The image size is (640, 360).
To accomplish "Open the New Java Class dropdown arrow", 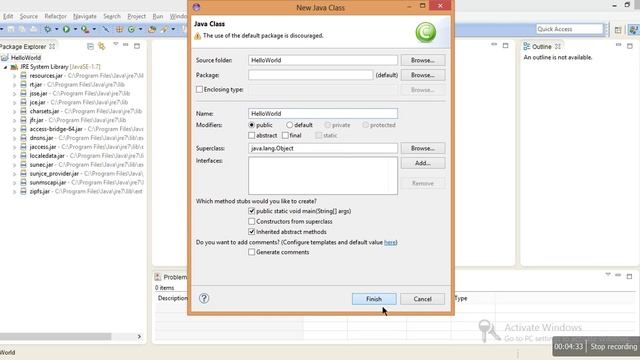I will (x=140, y=29).
